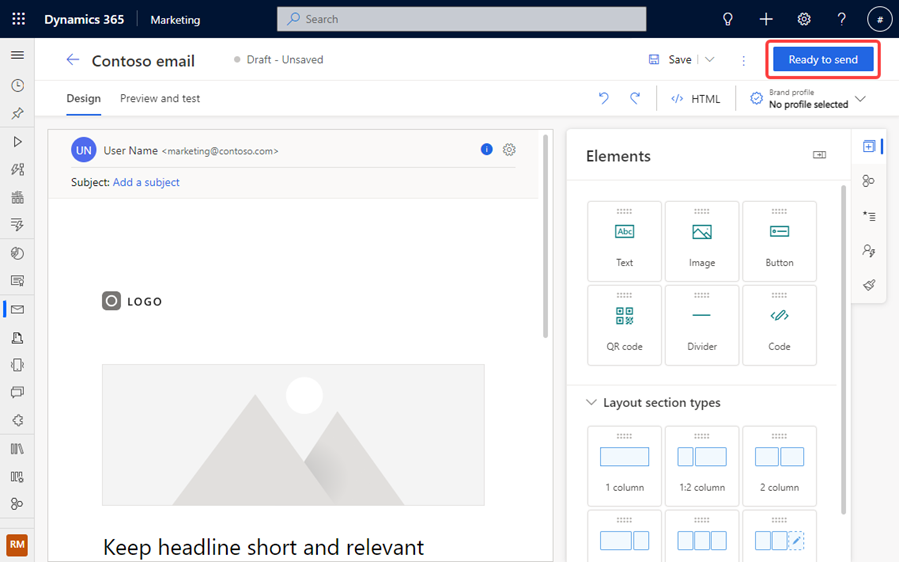
Task: Open the settings gear in top bar
Action: 804,19
